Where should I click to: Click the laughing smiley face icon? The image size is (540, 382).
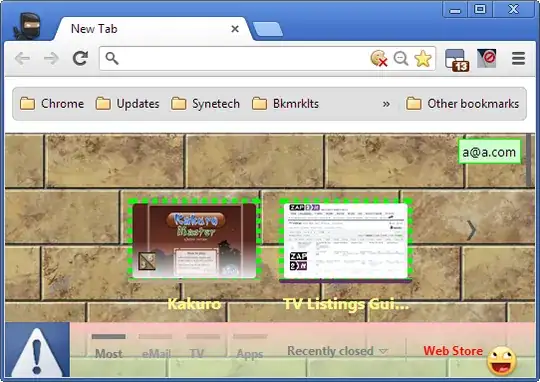[501, 361]
